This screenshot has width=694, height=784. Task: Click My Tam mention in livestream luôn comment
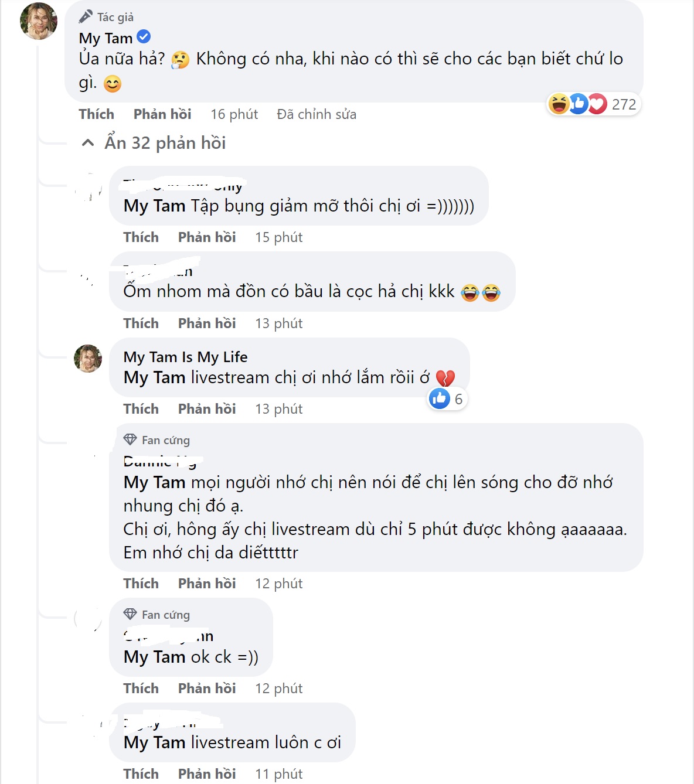pyautogui.click(x=155, y=742)
